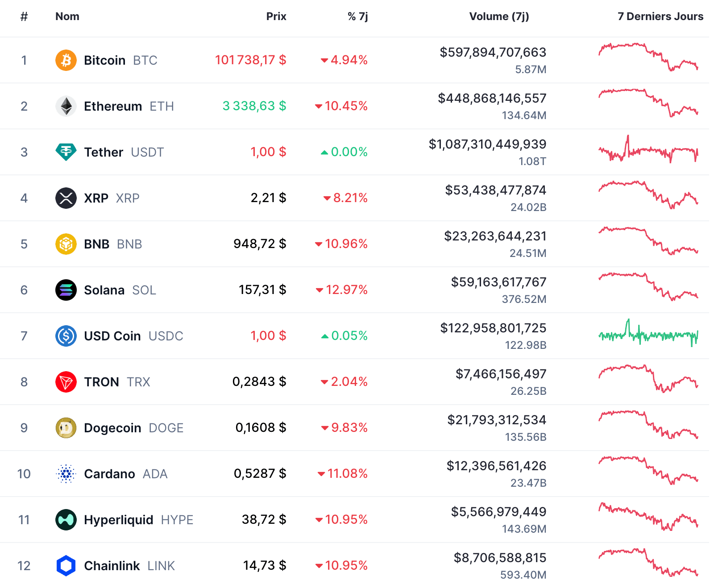Click Bitcoin's red -4.94% percentage
Screen dimensions: 710x588
click(345, 60)
